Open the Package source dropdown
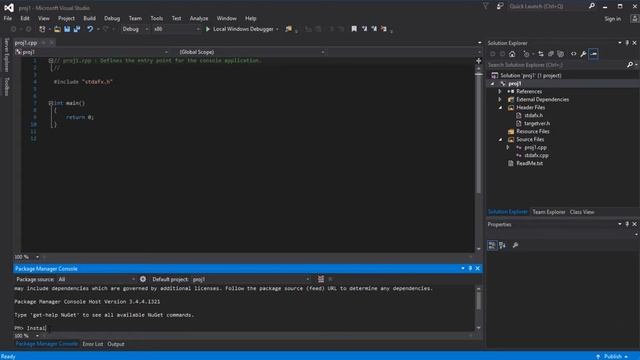This screenshot has width=640, height=360. tap(96, 280)
